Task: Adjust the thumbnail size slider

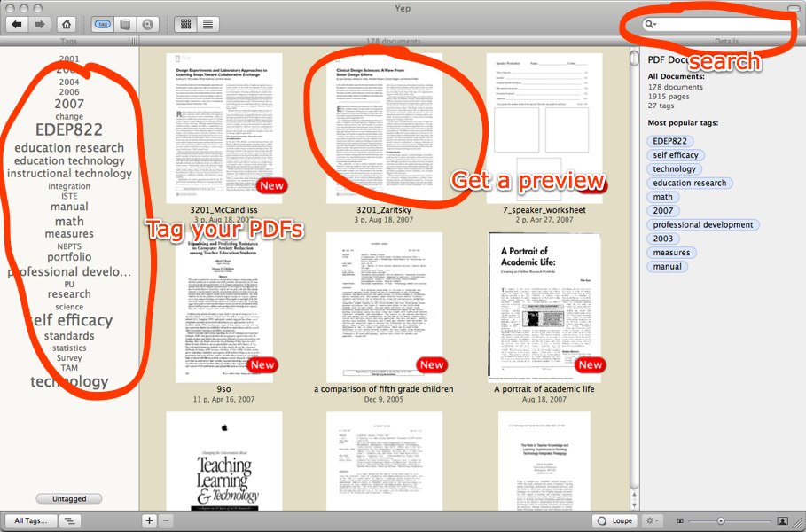Action: tap(721, 520)
